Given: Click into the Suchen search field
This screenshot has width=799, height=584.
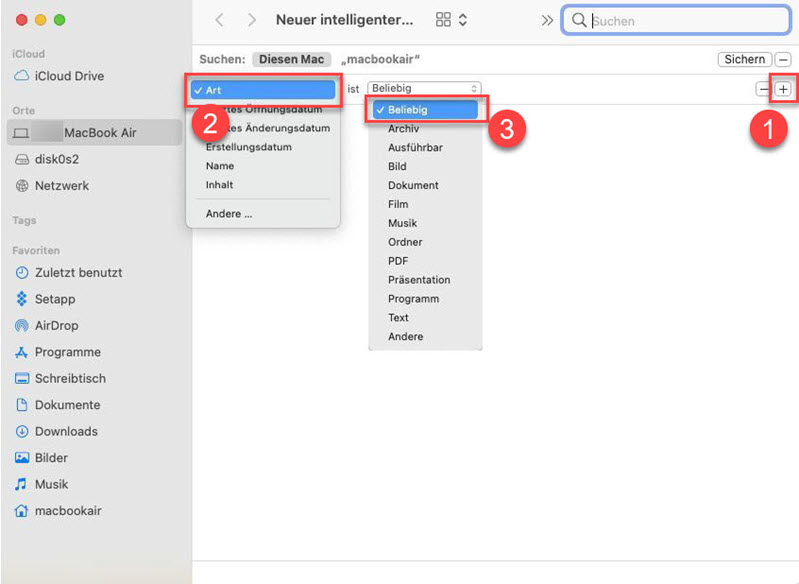Looking at the screenshot, I should 676,20.
